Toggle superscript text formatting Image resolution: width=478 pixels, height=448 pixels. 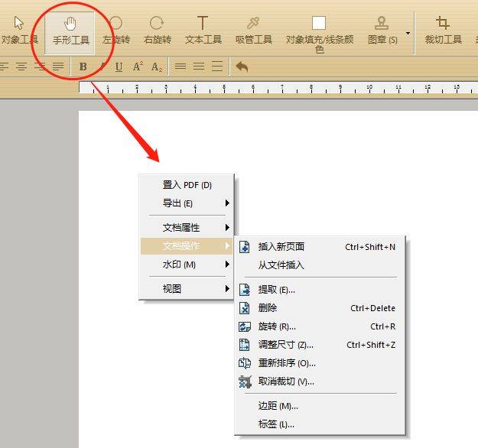pos(138,67)
